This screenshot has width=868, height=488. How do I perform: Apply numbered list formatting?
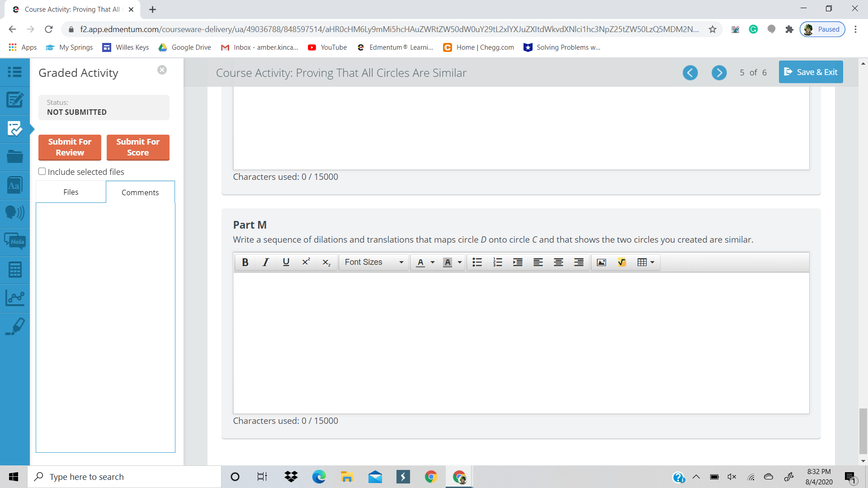(497, 262)
